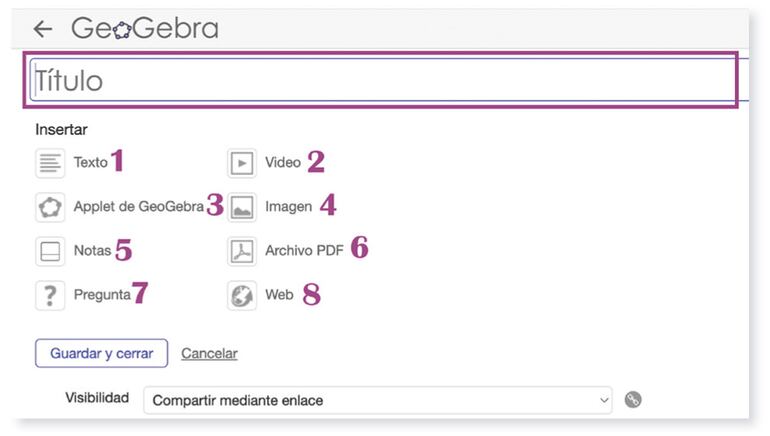Click the Notas icon
Viewport: 770px width, 436px height.
point(50,251)
